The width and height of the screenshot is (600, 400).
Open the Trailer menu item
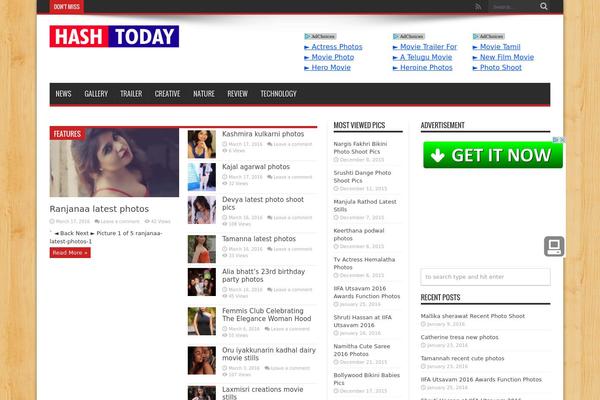point(131,94)
